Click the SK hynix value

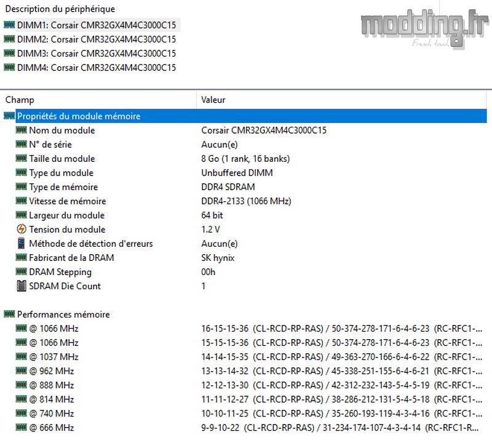(x=218, y=258)
